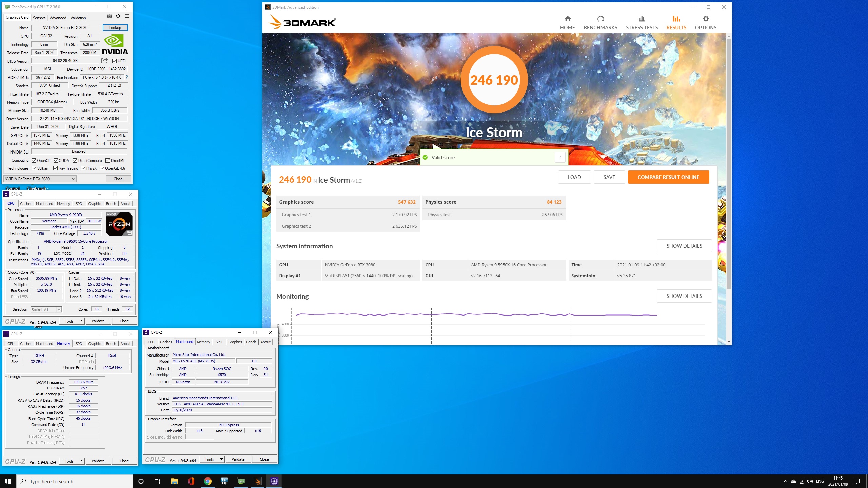
Task: Open GPU selection dropdown in GPU-Z
Action: click(40, 179)
